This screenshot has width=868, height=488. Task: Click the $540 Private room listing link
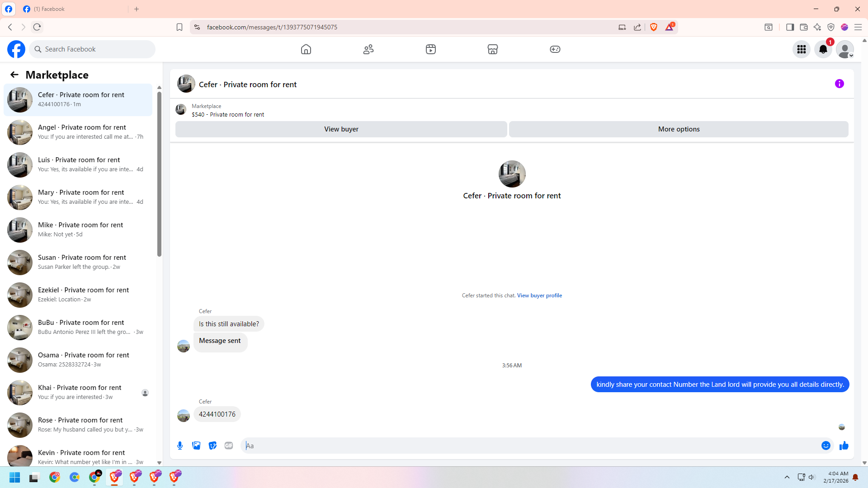pyautogui.click(x=228, y=115)
